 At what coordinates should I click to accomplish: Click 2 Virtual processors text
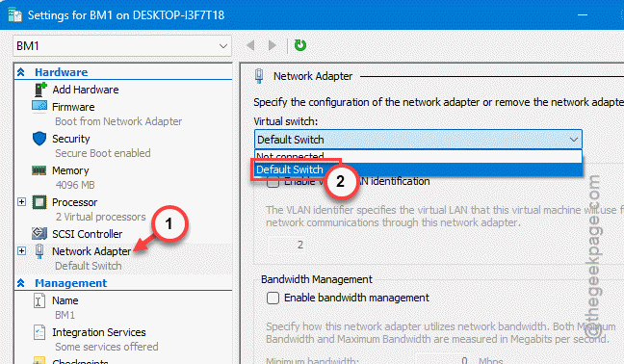tap(101, 217)
